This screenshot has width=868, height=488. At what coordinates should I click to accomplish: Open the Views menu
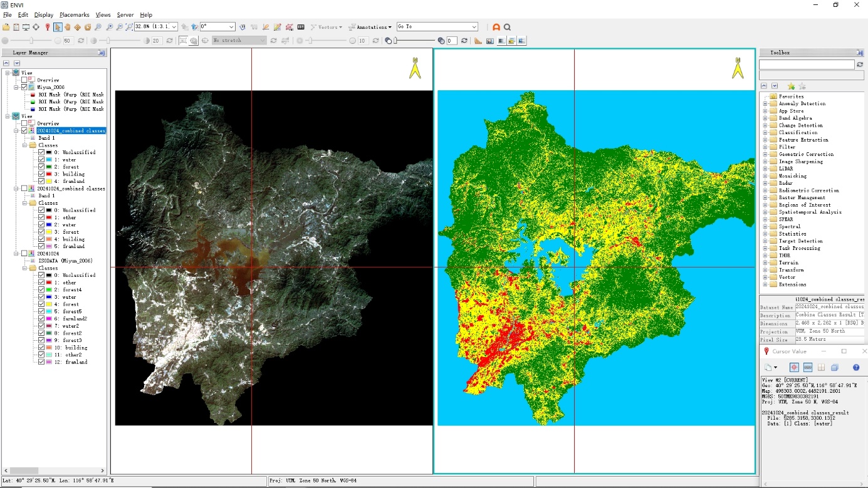(103, 14)
